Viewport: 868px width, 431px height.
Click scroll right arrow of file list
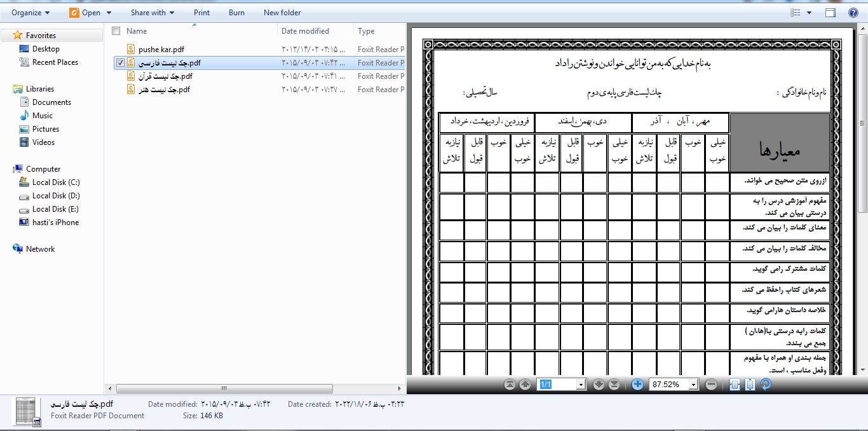(400, 388)
